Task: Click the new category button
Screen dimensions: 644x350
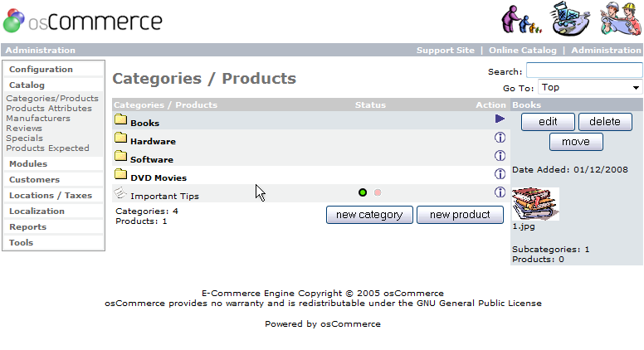Action: point(369,215)
